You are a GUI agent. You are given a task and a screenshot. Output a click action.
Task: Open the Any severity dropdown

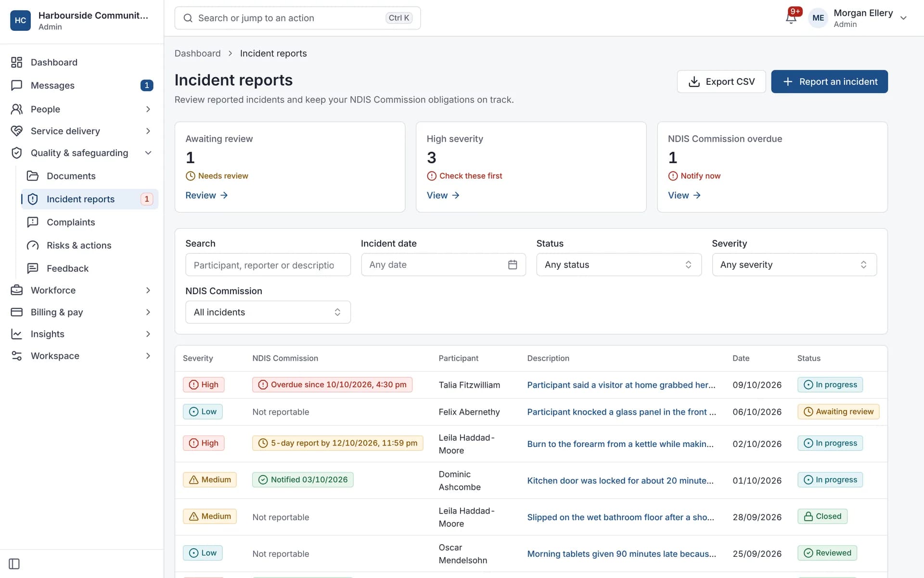click(794, 264)
